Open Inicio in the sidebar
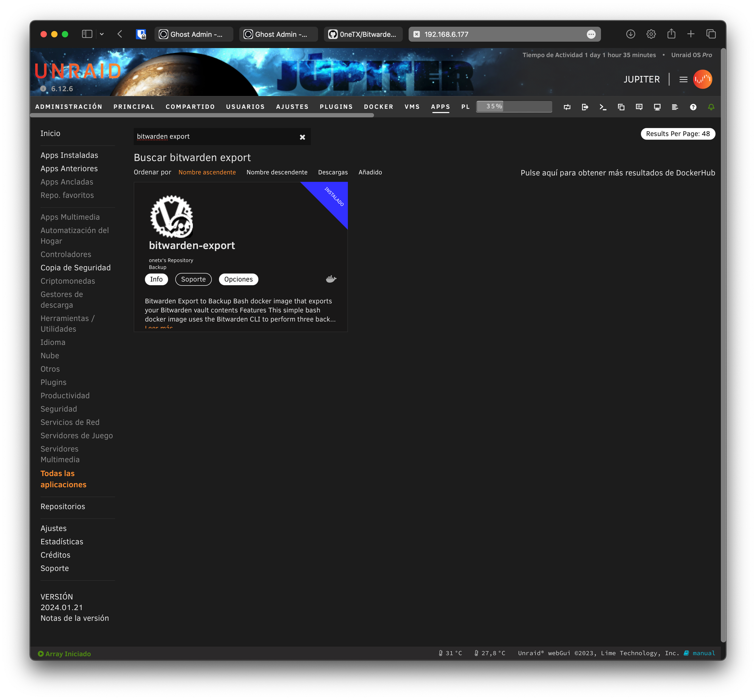The image size is (756, 700). pos(50,133)
